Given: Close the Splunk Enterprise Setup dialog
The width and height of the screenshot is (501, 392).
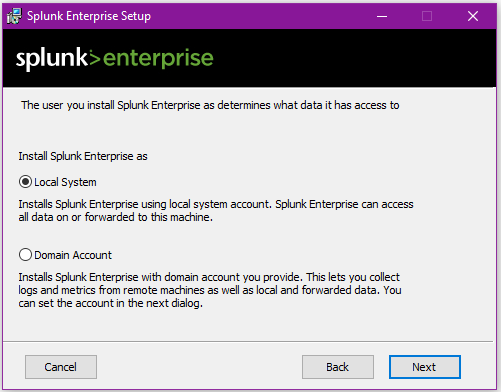Looking at the screenshot, I should point(473,16).
